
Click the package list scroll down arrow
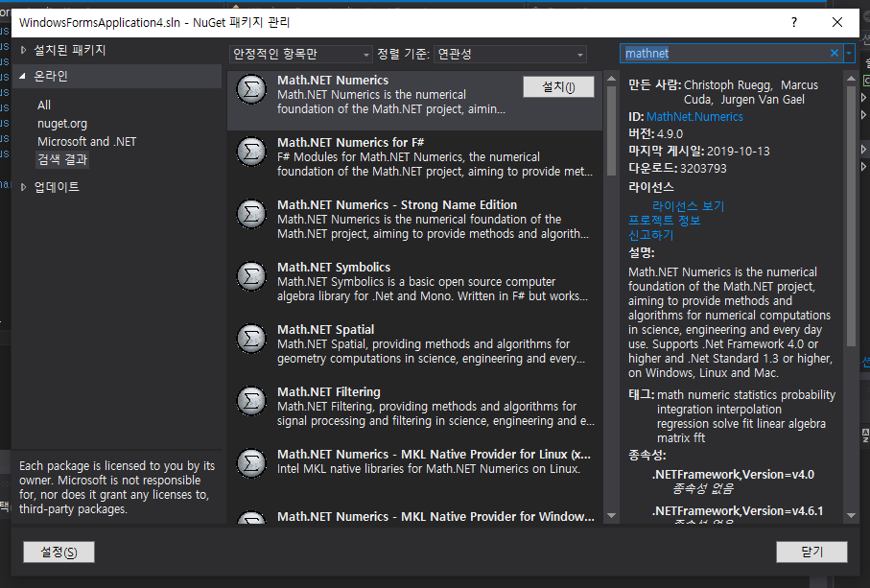click(611, 515)
